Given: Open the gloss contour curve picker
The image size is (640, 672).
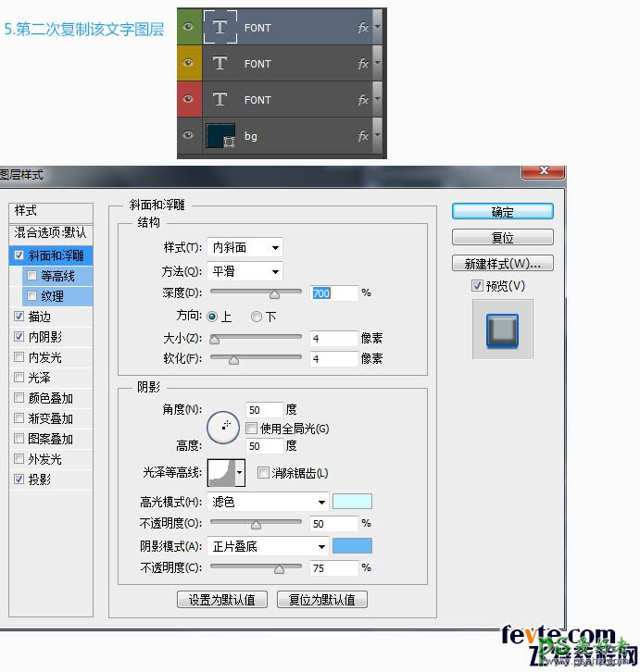Looking at the screenshot, I should (225, 472).
